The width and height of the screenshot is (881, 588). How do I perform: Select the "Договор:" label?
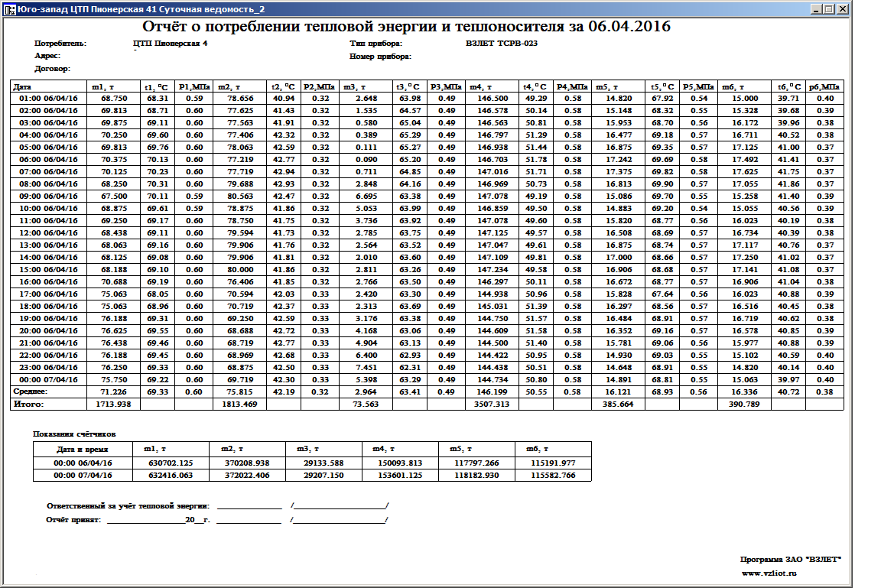52,69
